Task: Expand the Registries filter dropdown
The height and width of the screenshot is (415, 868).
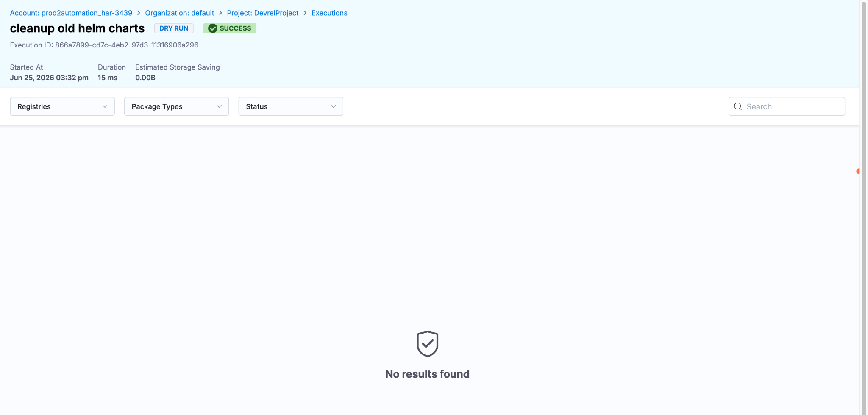Action: coord(62,106)
